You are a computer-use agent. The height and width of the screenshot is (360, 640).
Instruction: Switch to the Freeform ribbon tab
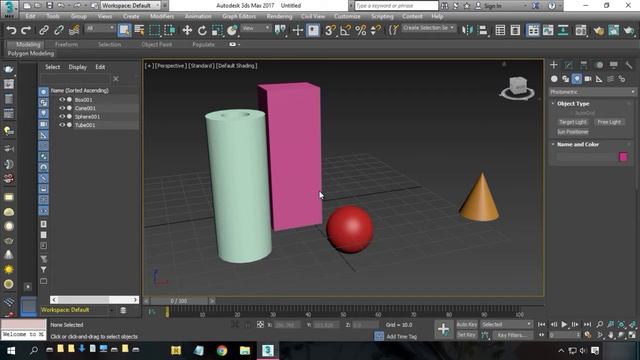pos(66,44)
